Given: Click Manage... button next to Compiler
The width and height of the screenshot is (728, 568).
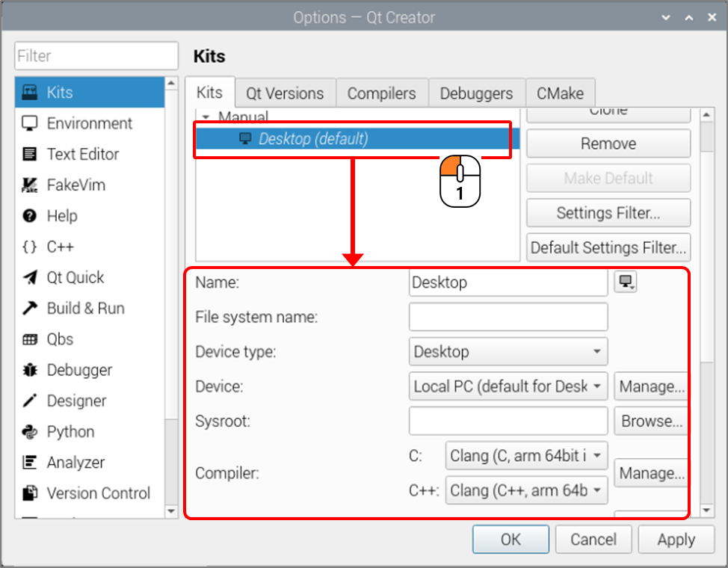Looking at the screenshot, I should point(651,473).
